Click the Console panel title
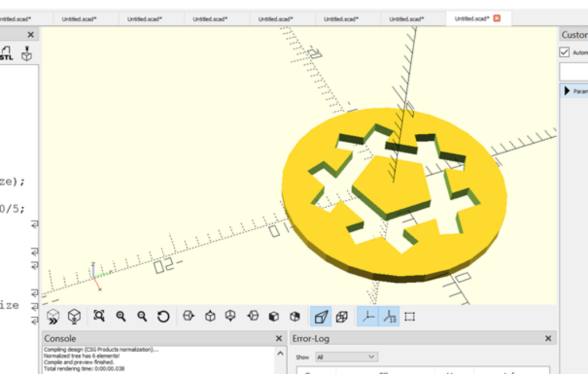This screenshot has width=588, height=374. click(60, 338)
